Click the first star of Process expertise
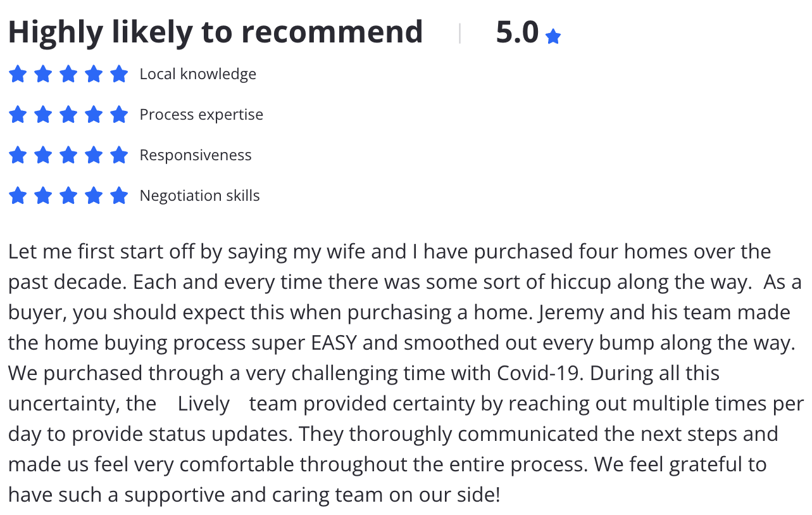This screenshot has height=515, width=812. click(18, 115)
